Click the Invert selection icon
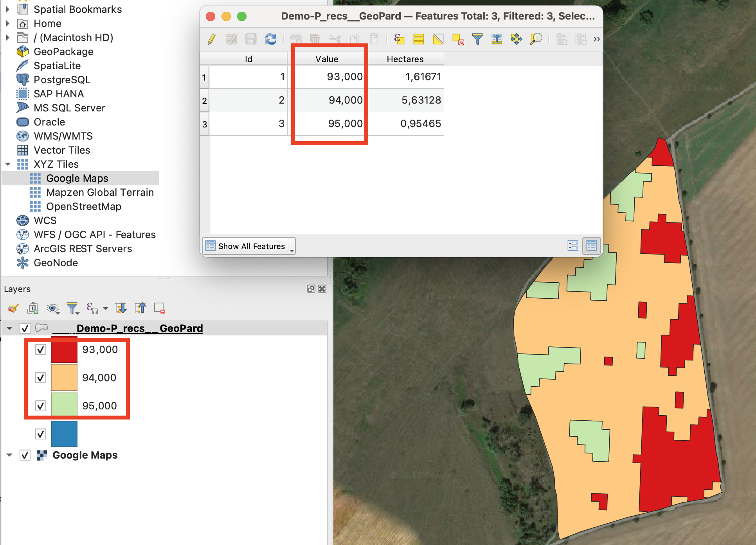 (438, 39)
